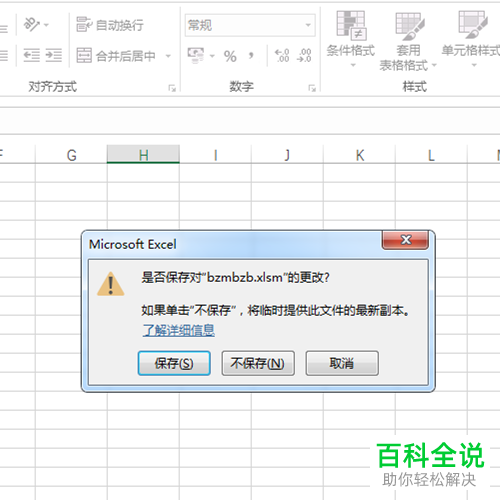Close the Microsoft Excel dialog
The height and width of the screenshot is (500, 500).
coord(405,240)
